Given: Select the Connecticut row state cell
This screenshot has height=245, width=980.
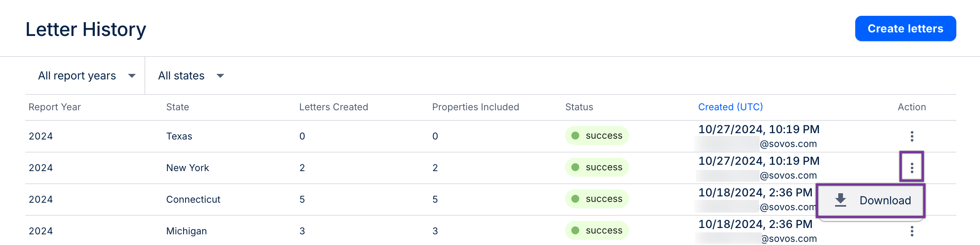Looking at the screenshot, I should [193, 200].
